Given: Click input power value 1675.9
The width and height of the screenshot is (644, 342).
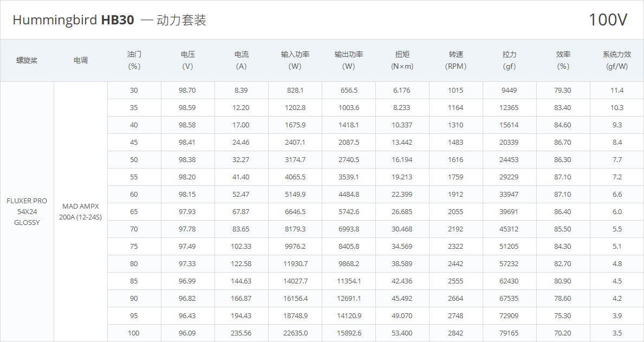Looking at the screenshot, I should pos(295,125).
